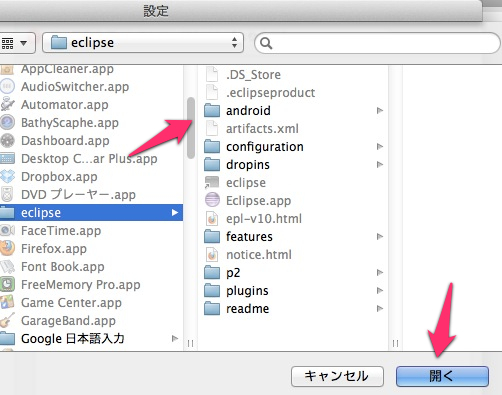Click the magnifying glass search icon

(266, 43)
